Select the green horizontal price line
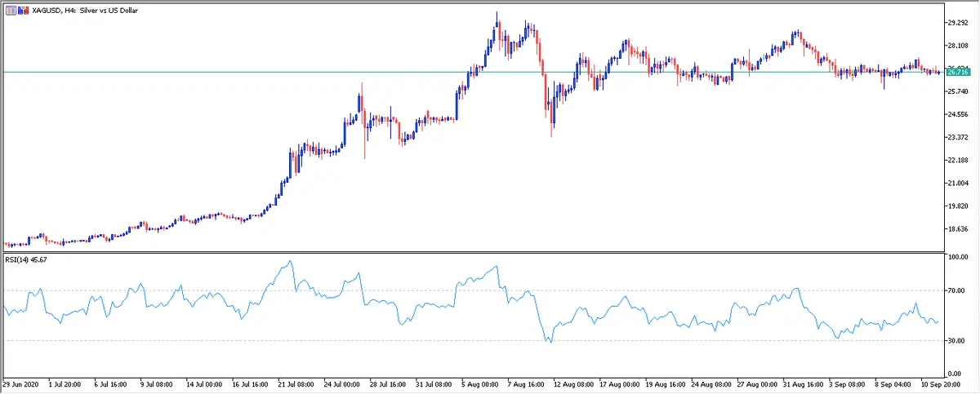 coord(327,72)
